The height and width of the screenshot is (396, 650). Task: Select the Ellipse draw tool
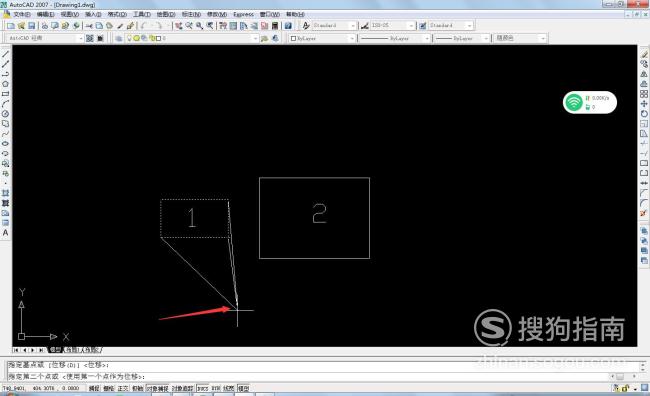click(x=5, y=144)
